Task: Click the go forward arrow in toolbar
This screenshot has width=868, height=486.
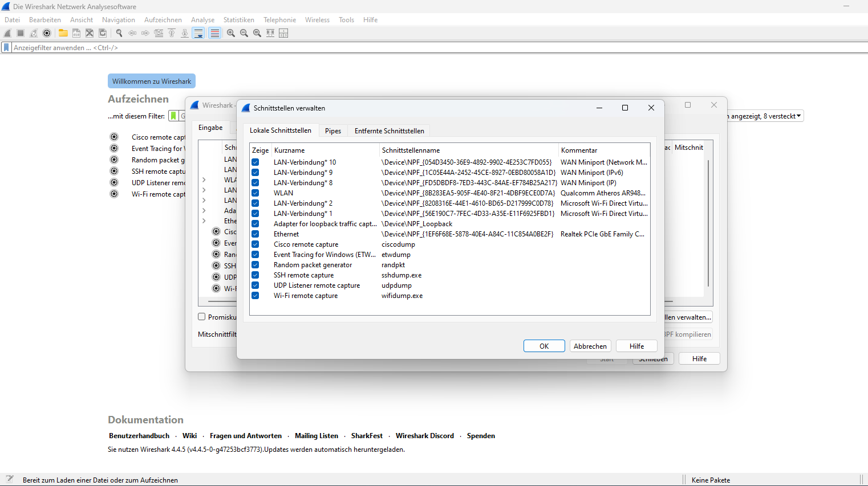Action: (145, 33)
